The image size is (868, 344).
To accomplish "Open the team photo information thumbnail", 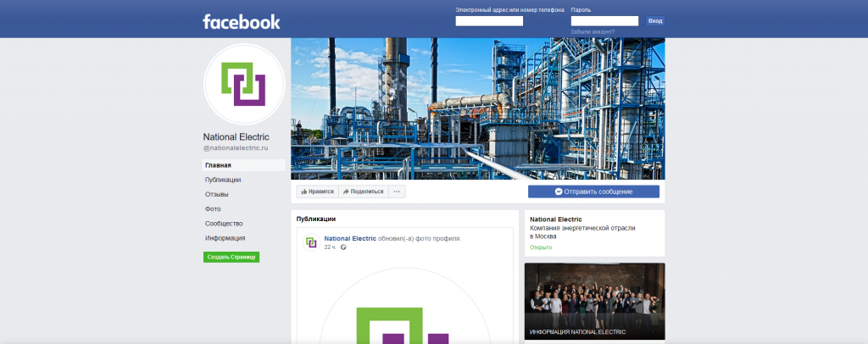I will [x=594, y=302].
